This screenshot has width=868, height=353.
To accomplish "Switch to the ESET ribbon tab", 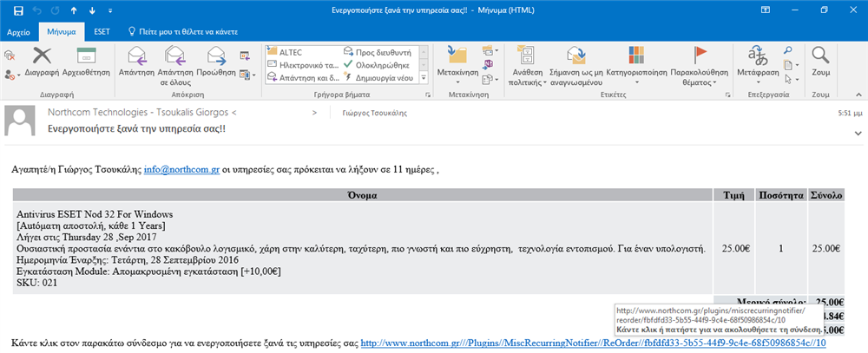I will [x=102, y=31].
